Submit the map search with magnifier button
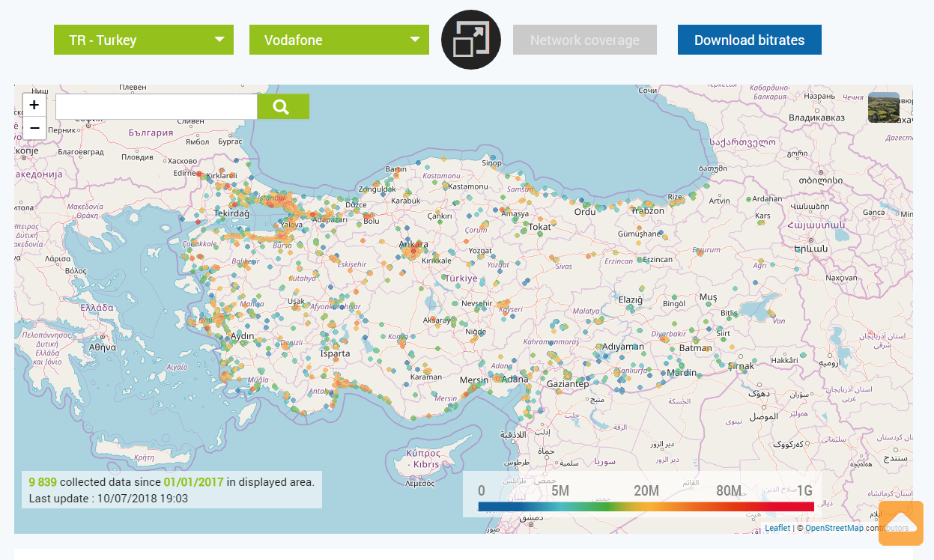The height and width of the screenshot is (560, 934). (283, 106)
